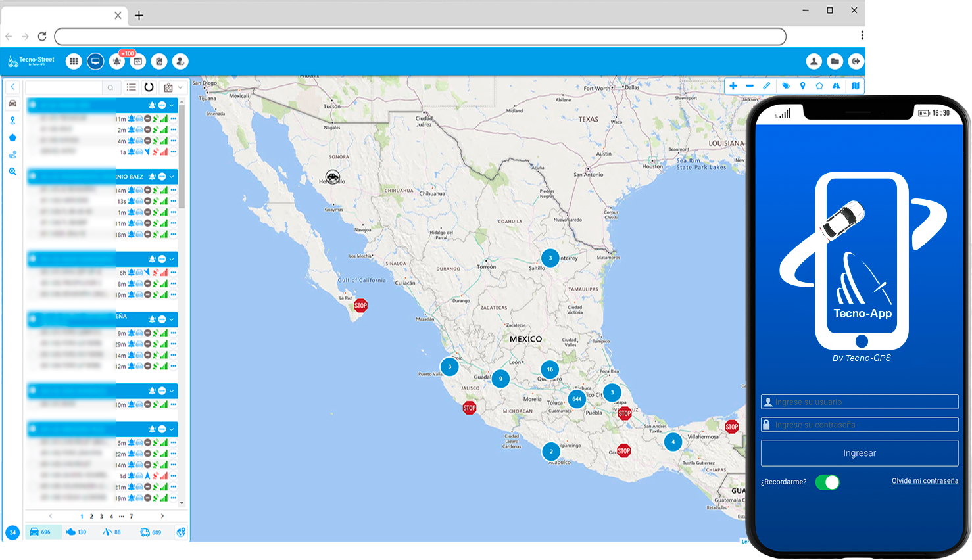
Task: Open alerts bell with +100 badge
Action: (116, 61)
